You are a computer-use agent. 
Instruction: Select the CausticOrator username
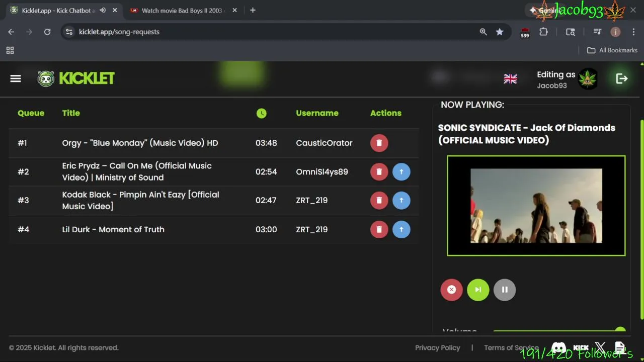tap(324, 143)
